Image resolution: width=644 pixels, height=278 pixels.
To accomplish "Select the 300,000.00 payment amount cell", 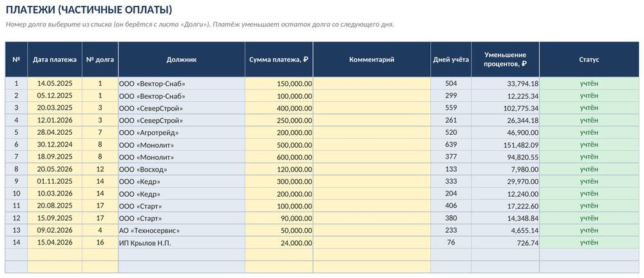I will [x=279, y=181].
